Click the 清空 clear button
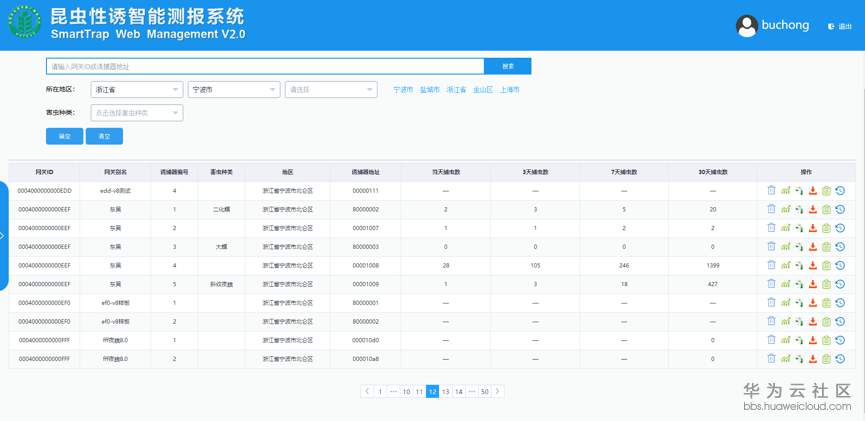Viewport: 865px width, 421px height. 104,136
